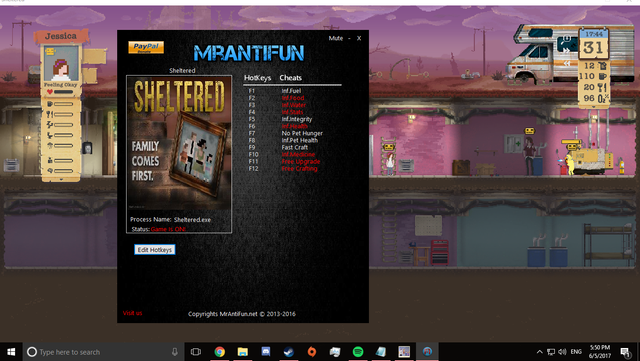
Task: Open File Explorer from taskbar
Action: (x=243, y=352)
